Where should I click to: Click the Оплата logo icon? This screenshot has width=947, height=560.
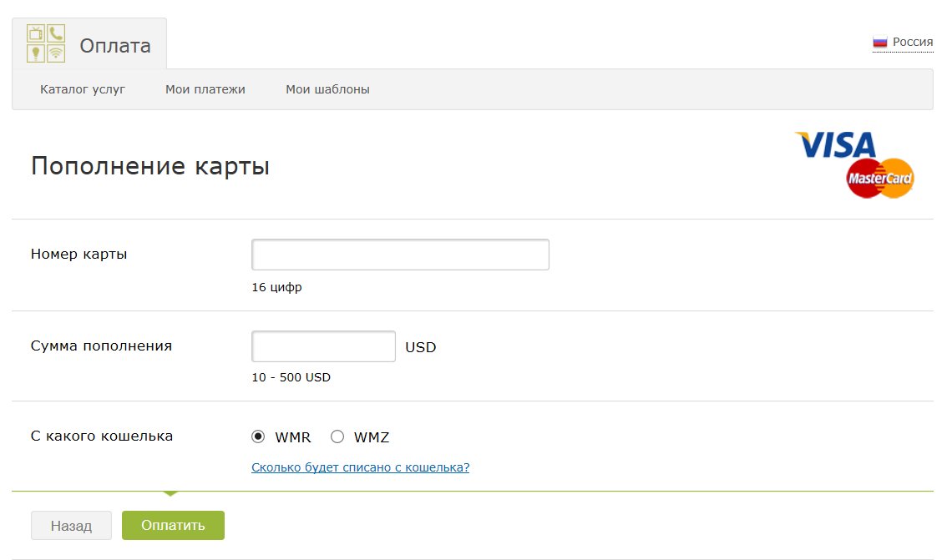(x=46, y=43)
